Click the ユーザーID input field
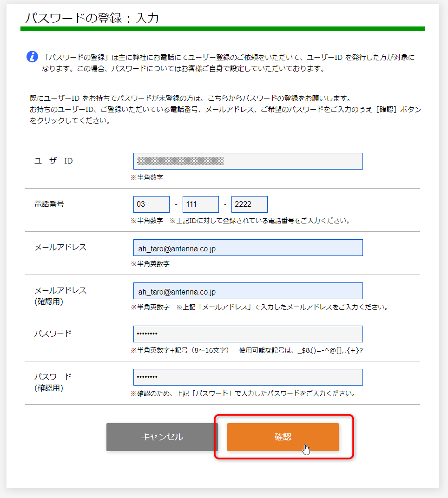 pyautogui.click(x=248, y=161)
